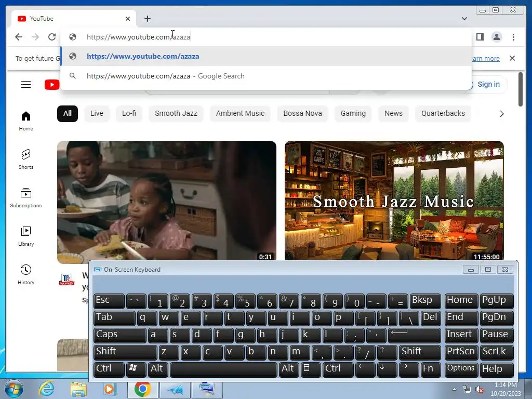Select the News filter chip
Screen dimensions: 532x399
point(394,113)
